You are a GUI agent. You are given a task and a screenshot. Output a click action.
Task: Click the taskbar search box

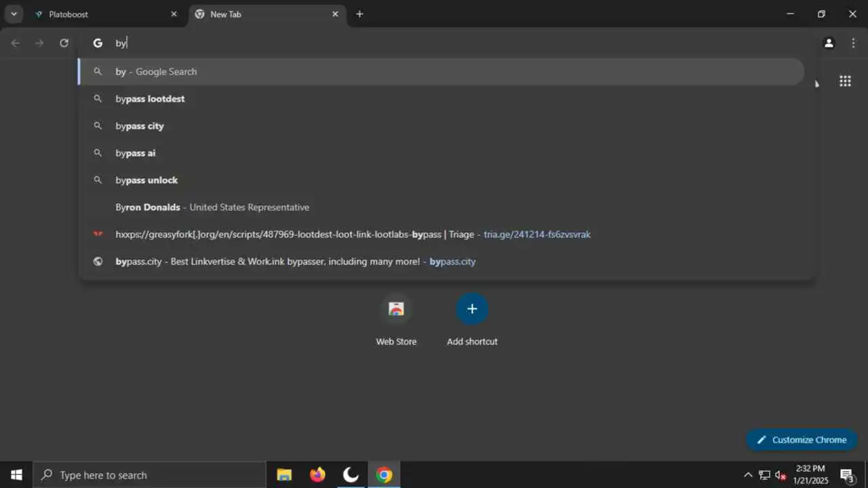149,475
